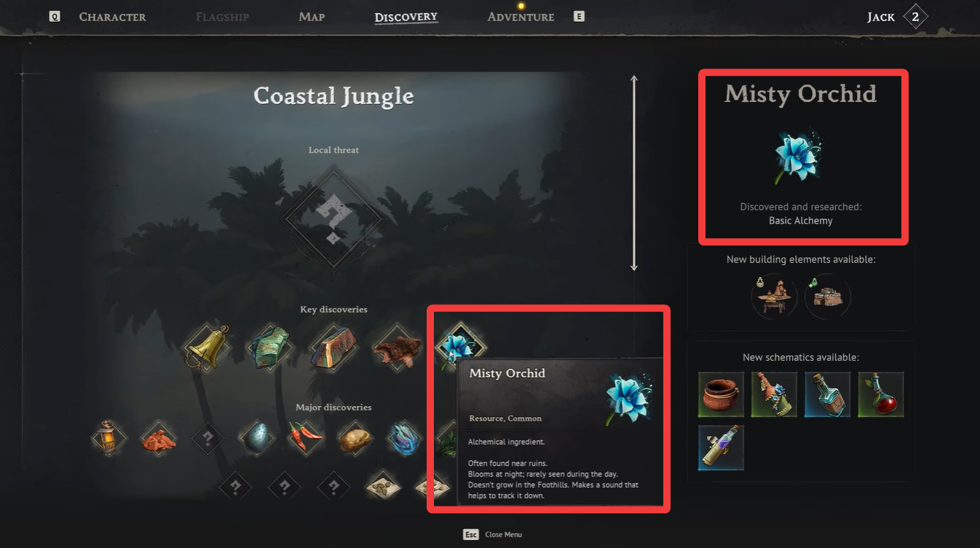Select the Misty Orchid key discovery icon
The width and height of the screenshot is (980, 548).
coord(459,345)
